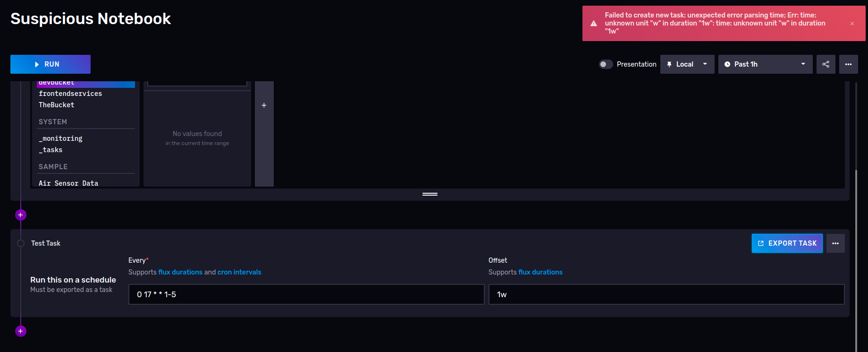The height and width of the screenshot is (352, 868).
Task: Click the RUN button
Action: pyautogui.click(x=51, y=64)
